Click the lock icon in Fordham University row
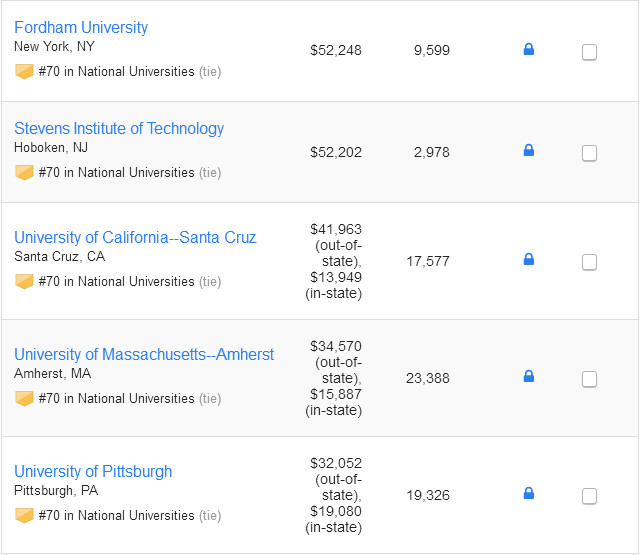 tap(529, 49)
